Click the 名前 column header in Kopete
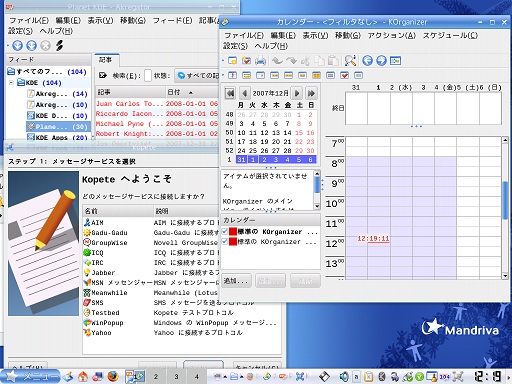The image size is (512, 384). [x=118, y=211]
